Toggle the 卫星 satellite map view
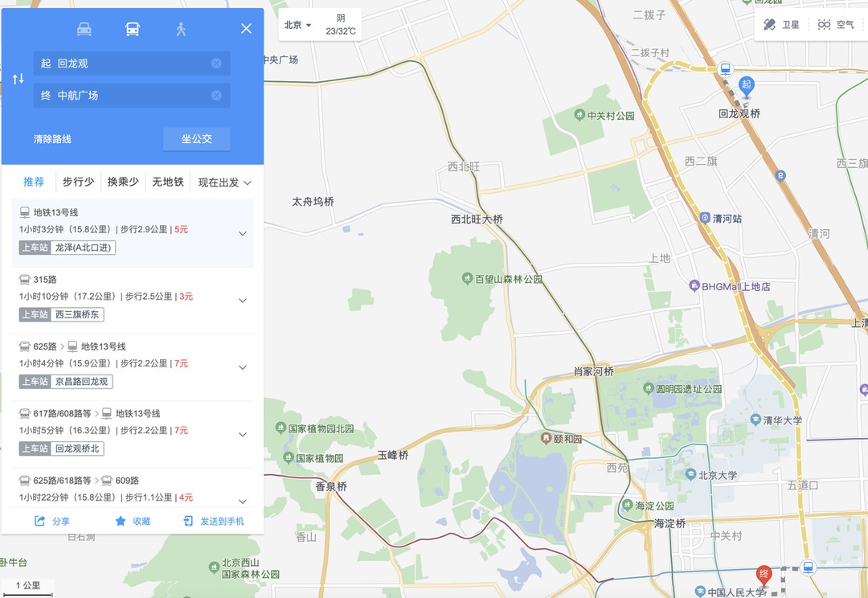Viewport: 868px width, 598px height. (782, 24)
